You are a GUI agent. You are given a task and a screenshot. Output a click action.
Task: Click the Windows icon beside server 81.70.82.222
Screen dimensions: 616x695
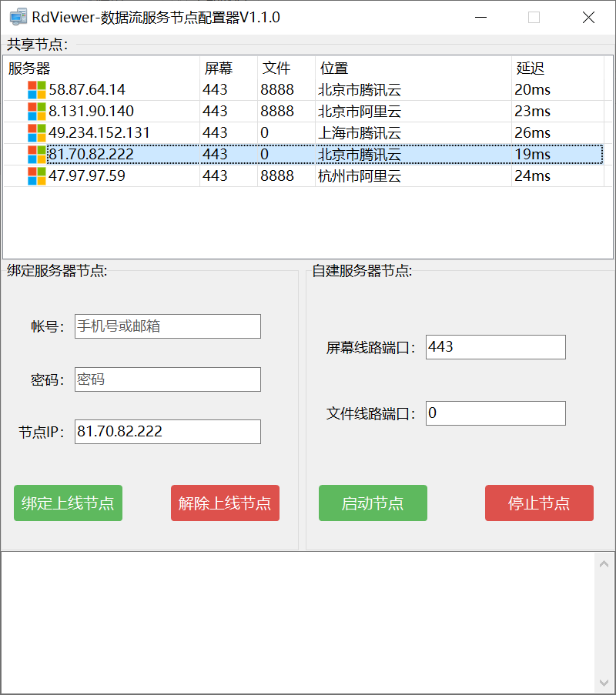pyautogui.click(x=36, y=154)
